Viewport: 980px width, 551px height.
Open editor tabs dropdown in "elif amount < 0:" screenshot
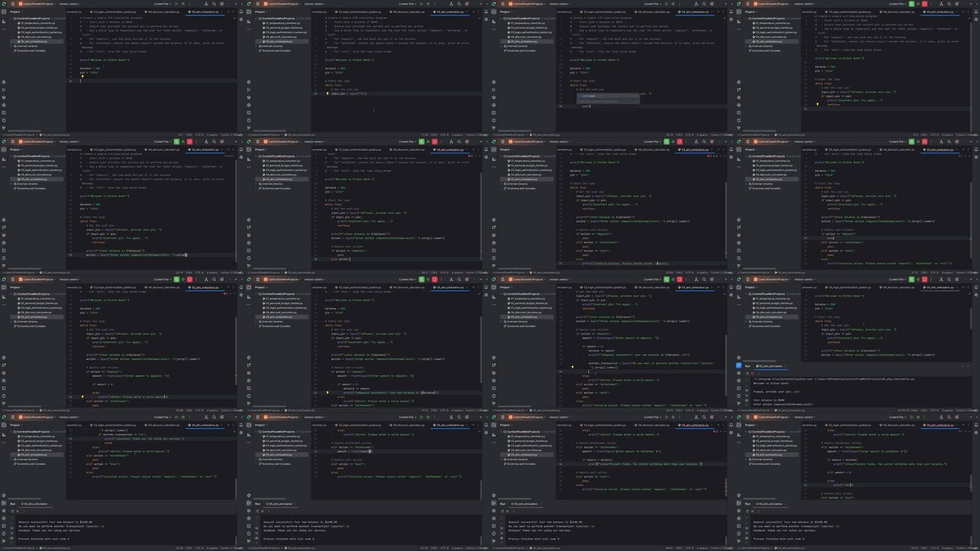[963, 425]
